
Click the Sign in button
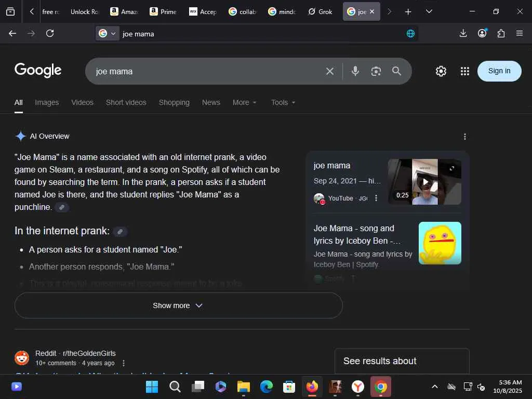499,71
